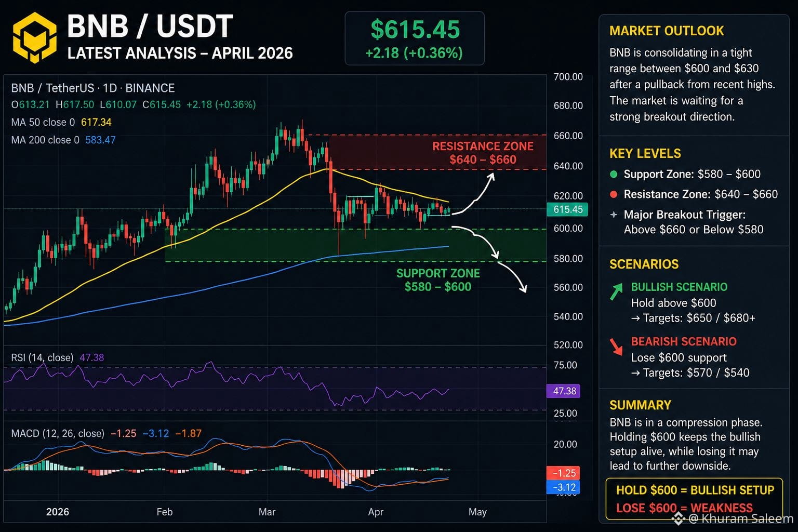
Task: Click the yellow BNB logo icon
Action: tap(34, 37)
